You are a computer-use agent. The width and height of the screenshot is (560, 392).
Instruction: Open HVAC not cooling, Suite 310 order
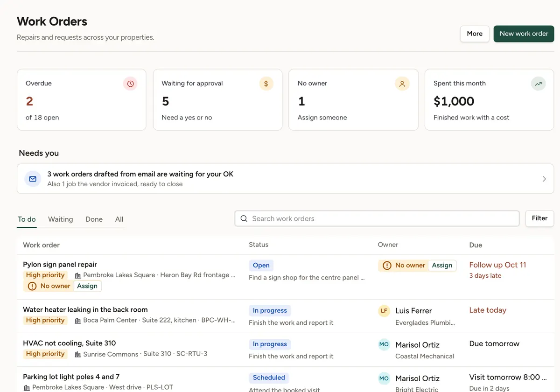tap(69, 343)
